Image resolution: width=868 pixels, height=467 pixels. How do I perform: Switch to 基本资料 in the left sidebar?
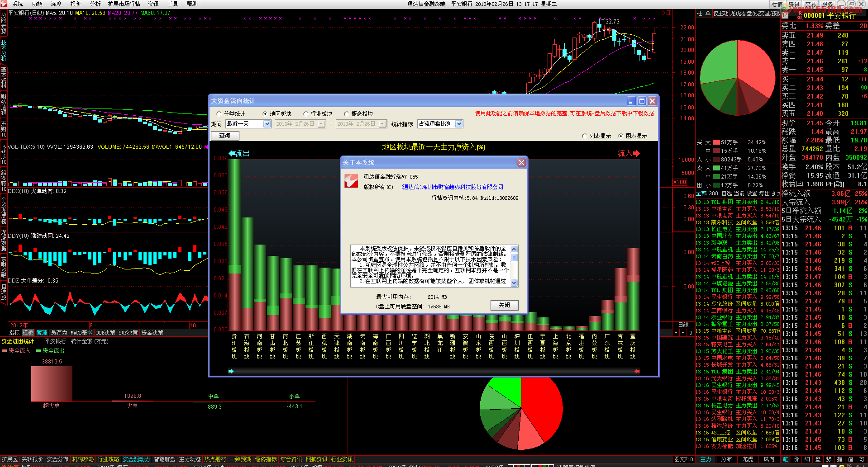(x=4, y=77)
